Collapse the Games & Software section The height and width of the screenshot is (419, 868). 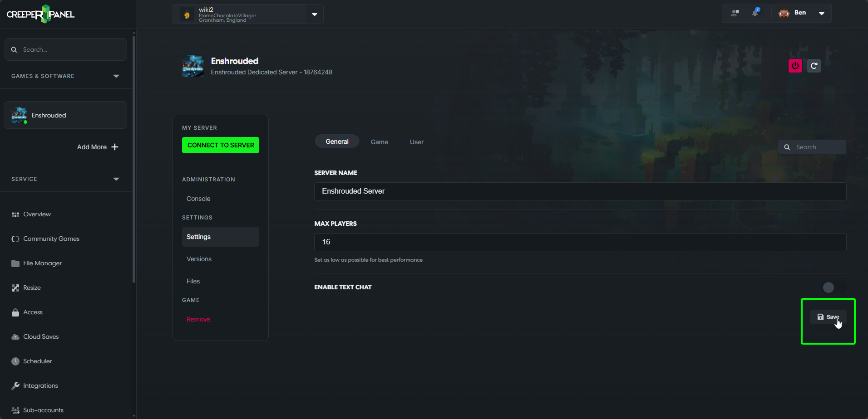point(116,76)
